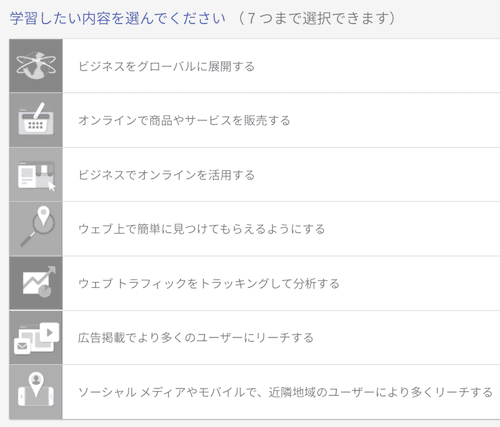Click empty space in the online sales row
The width and height of the screenshot is (500, 427).
pyautogui.click(x=395, y=120)
